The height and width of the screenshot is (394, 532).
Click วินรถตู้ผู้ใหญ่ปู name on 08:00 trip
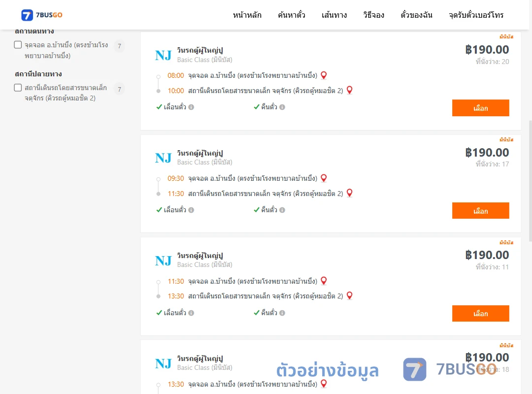coord(200,50)
